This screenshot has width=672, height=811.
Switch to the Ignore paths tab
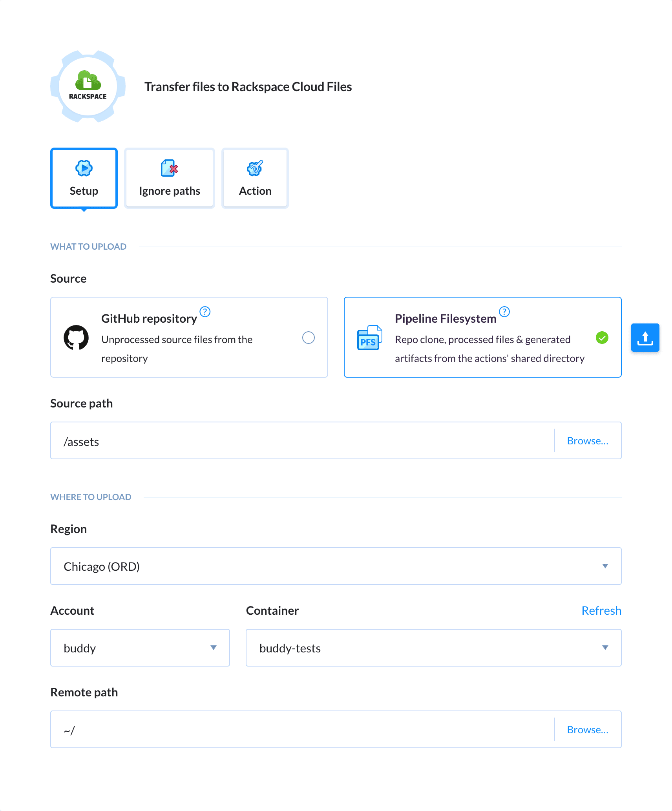tap(169, 190)
